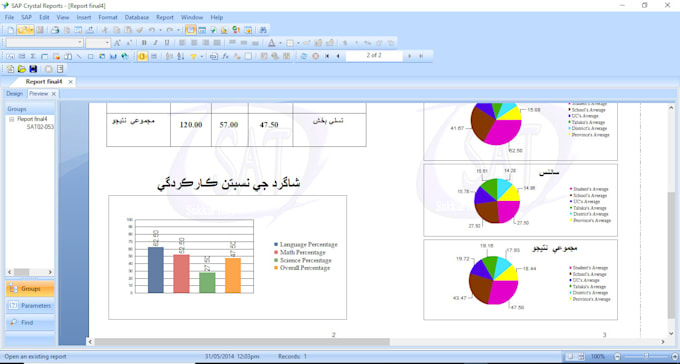Go to the first page
Screen dimensions: 680x364
click(327, 56)
